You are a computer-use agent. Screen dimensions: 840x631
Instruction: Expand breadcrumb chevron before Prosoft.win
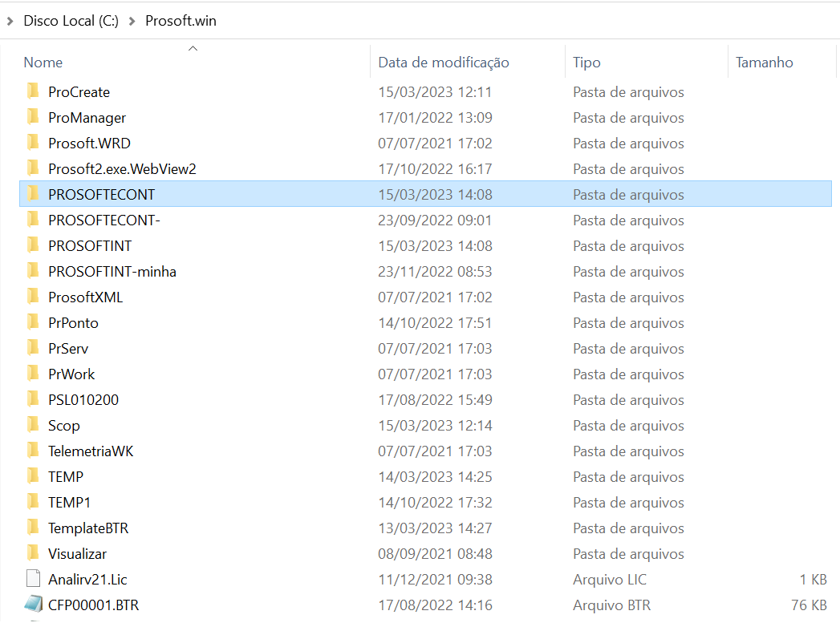132,21
